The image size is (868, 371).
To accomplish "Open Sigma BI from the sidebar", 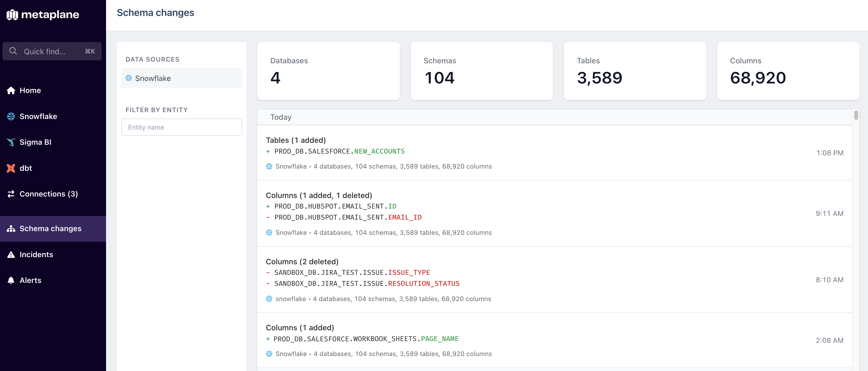I will click(35, 142).
